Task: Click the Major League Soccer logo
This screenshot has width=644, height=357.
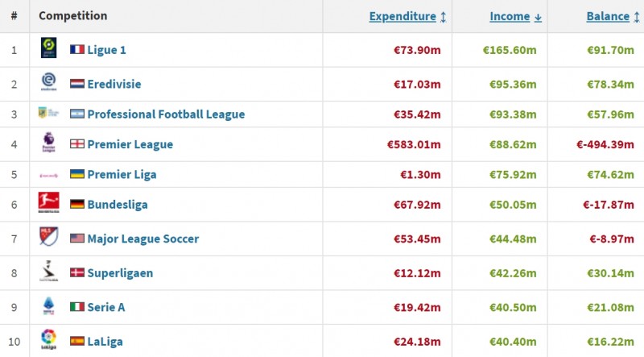Action: point(48,238)
